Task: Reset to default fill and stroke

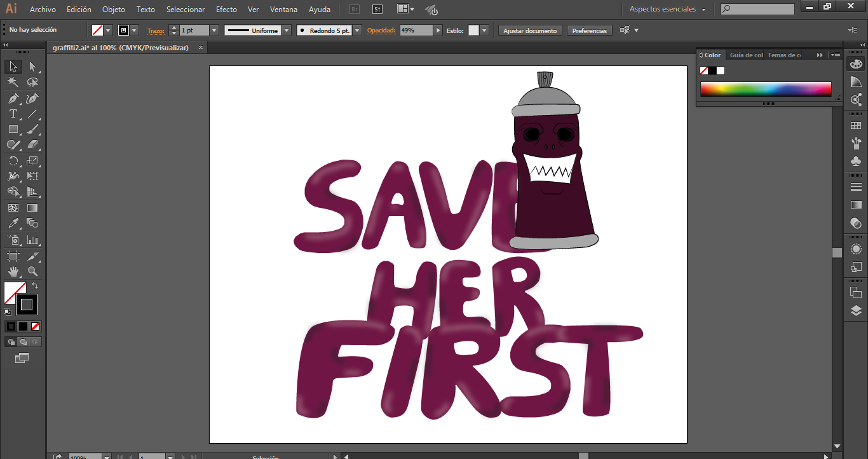Action: pyautogui.click(x=8, y=312)
